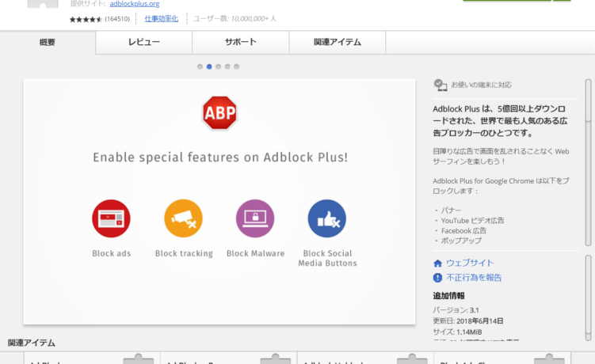
Task: Click the purple Block Malware laptop icon
Action: tap(255, 218)
